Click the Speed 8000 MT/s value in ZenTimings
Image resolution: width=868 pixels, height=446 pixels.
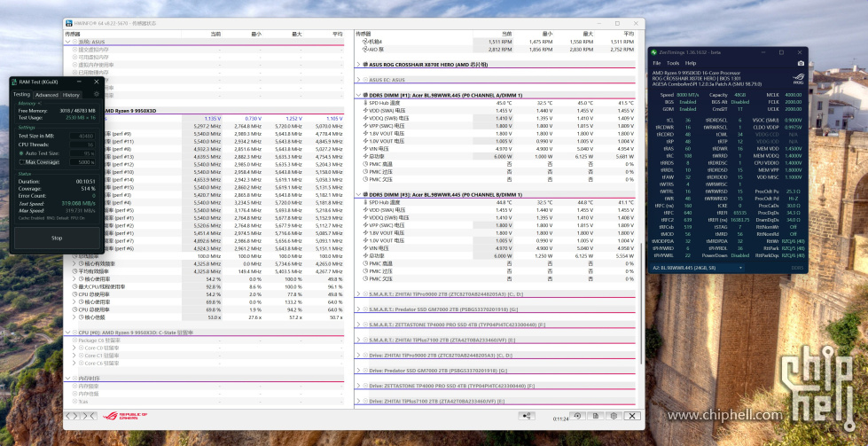tap(687, 95)
